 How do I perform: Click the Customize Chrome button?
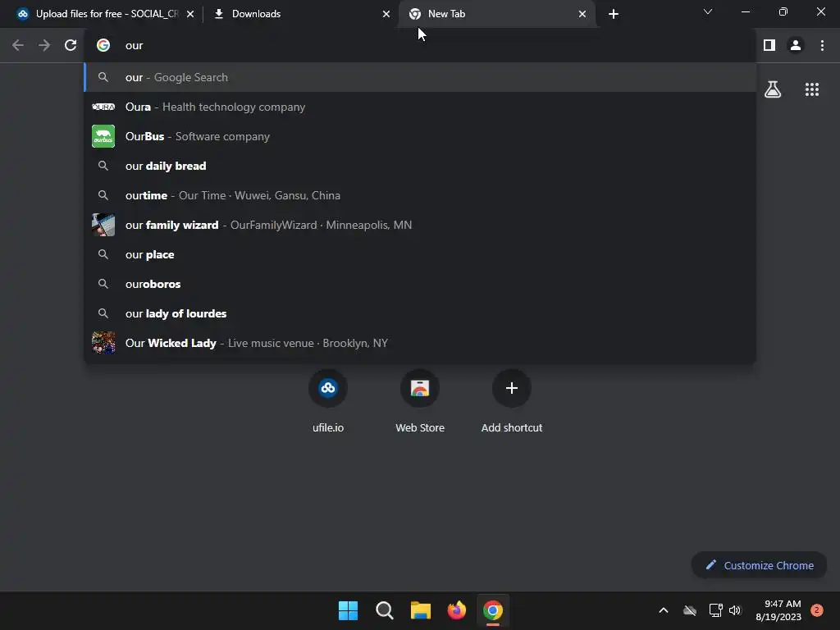point(759,565)
